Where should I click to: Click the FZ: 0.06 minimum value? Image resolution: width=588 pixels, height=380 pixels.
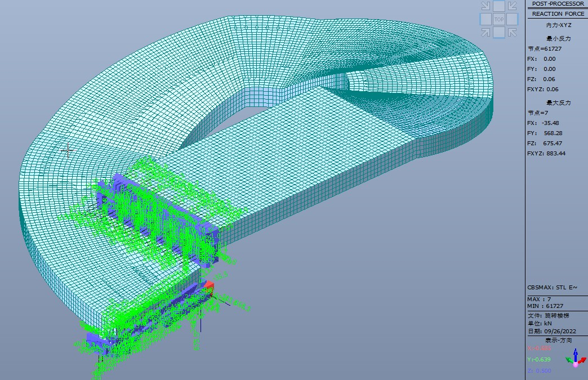[541, 79]
